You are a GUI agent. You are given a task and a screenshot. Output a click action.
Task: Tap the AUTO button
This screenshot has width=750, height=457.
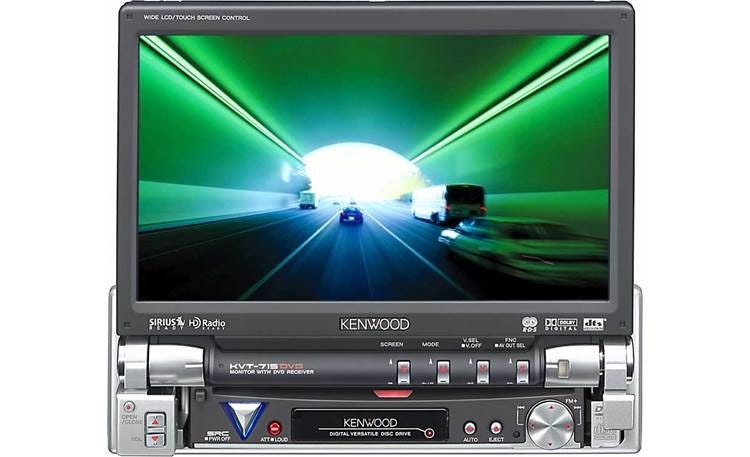[470, 427]
